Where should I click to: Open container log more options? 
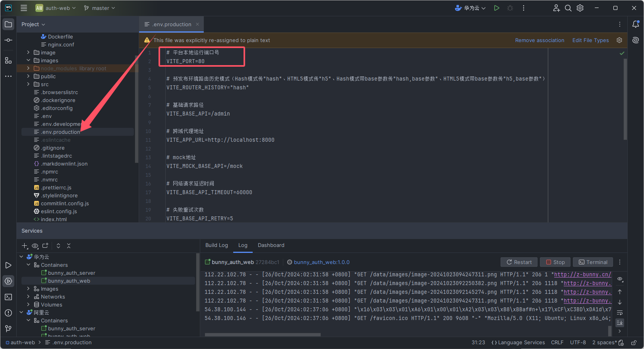[x=620, y=262]
